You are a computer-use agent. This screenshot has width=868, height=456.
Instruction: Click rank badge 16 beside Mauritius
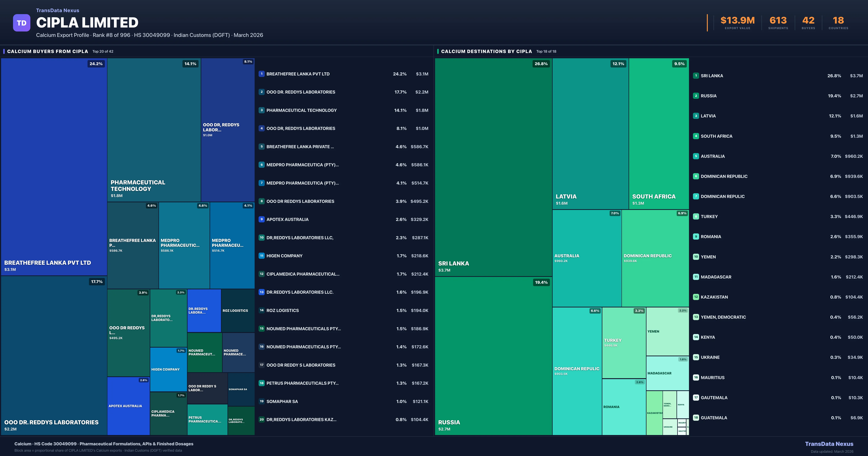click(696, 377)
